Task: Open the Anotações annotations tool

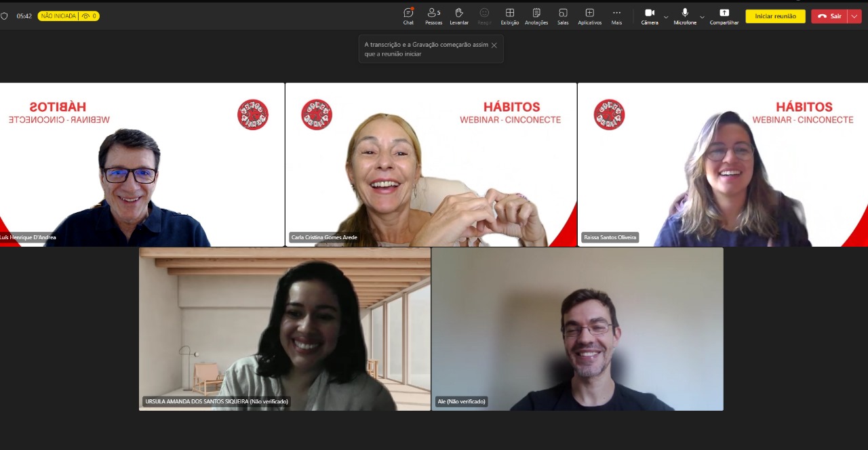Action: coord(536,15)
